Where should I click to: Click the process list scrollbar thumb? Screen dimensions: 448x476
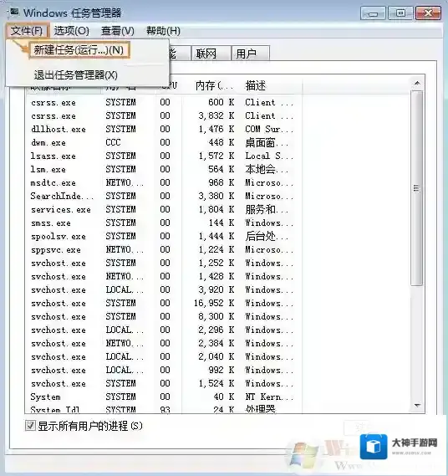tap(417, 188)
